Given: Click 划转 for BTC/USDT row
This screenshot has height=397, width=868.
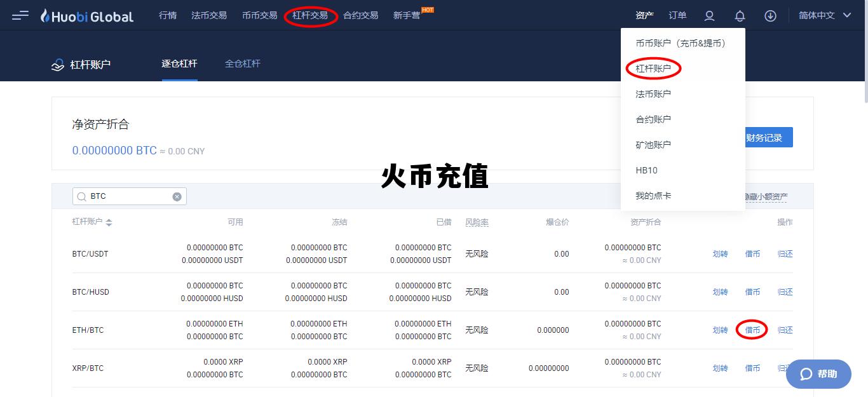Looking at the screenshot, I should [720, 254].
